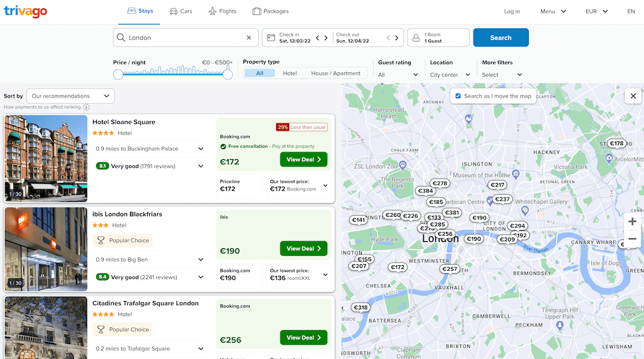Select Hotel property type
Image resolution: width=644 pixels, height=359 pixels.
[x=289, y=73]
